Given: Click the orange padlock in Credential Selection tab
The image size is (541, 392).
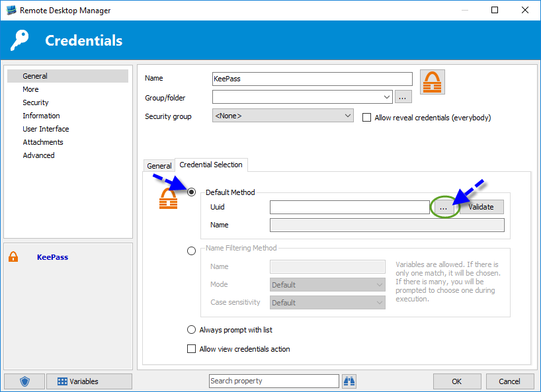Looking at the screenshot, I should [169, 199].
